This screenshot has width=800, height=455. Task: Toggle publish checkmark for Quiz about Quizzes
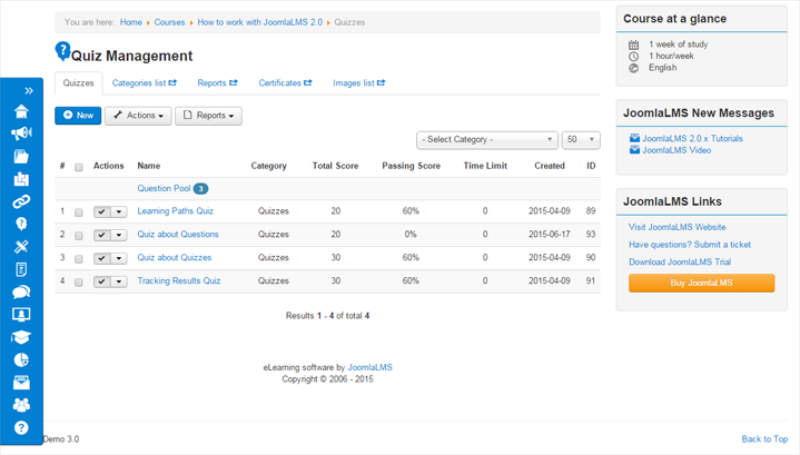[102, 258]
